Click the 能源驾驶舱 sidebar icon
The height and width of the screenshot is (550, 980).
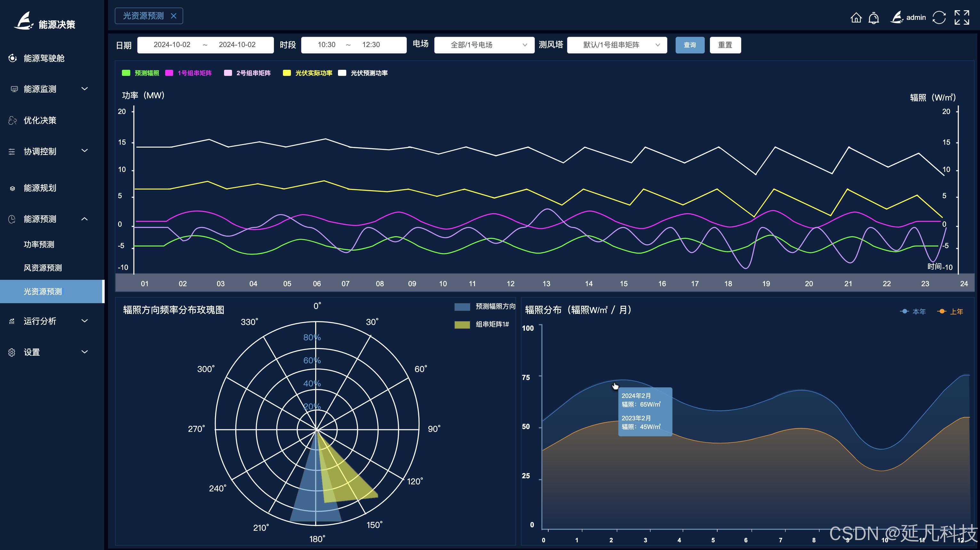(12, 58)
